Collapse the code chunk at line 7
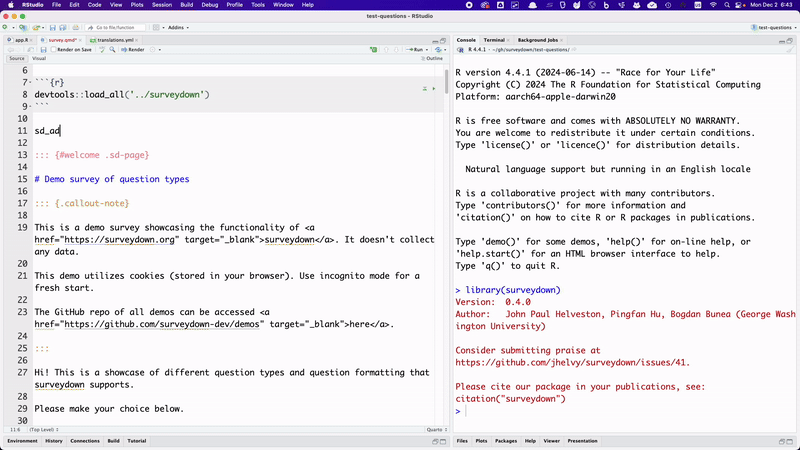 click(31, 83)
